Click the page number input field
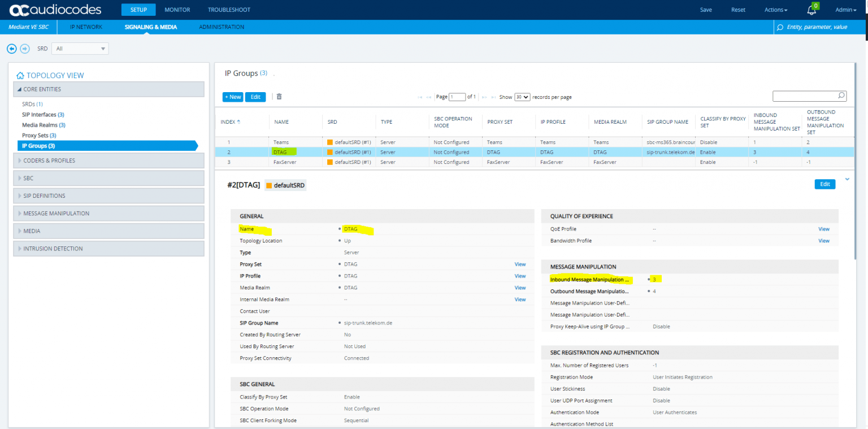This screenshot has height=429, width=868. 457,97
